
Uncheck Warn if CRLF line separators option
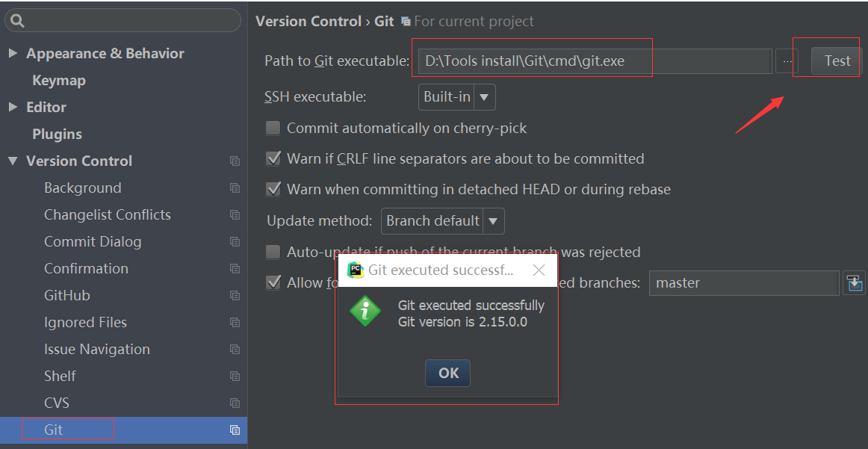coord(273,158)
